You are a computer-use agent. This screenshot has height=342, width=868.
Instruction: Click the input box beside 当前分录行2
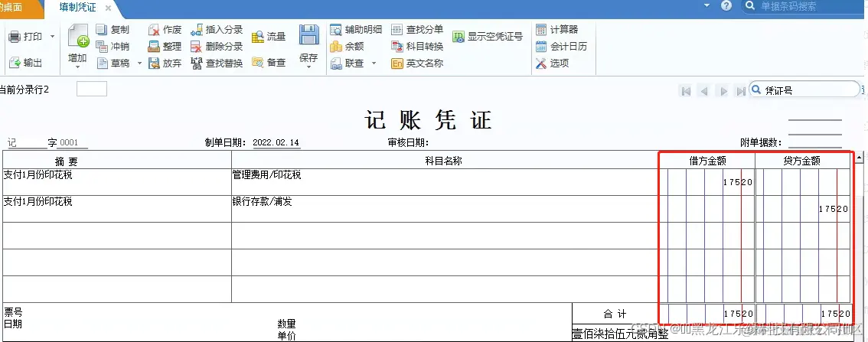click(x=91, y=89)
